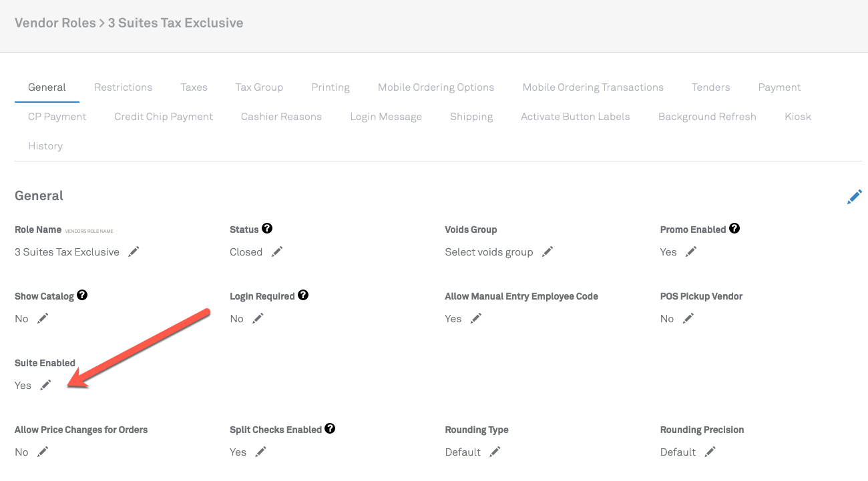Edit Rounding Type Default pencil icon
Viewport: 868px width, 481px height.
(495, 452)
